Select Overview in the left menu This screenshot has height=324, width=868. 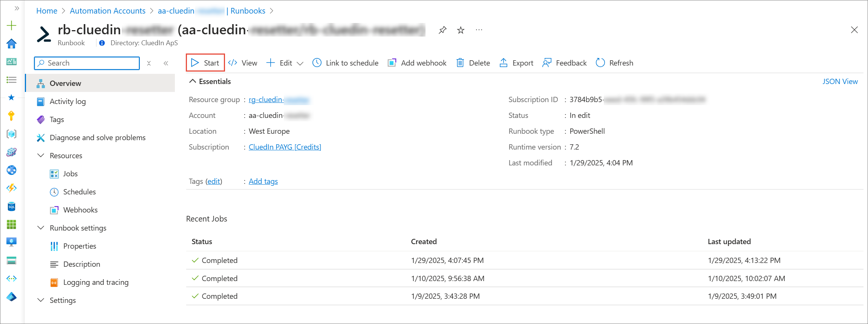[100, 83]
